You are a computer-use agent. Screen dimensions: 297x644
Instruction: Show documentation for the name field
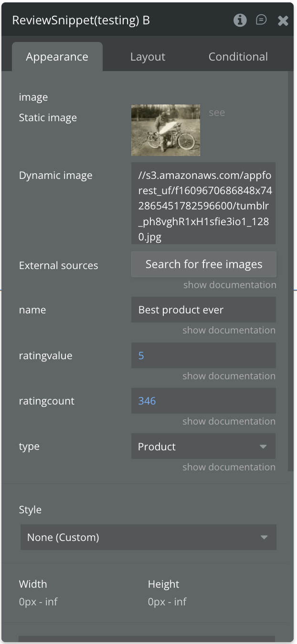[229, 330]
